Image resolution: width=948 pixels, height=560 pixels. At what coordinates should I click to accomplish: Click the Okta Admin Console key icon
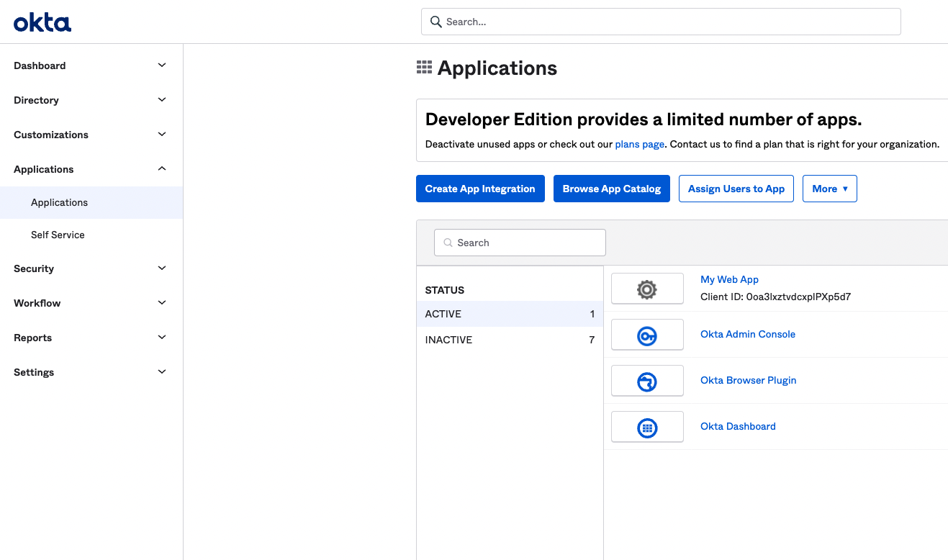point(647,335)
